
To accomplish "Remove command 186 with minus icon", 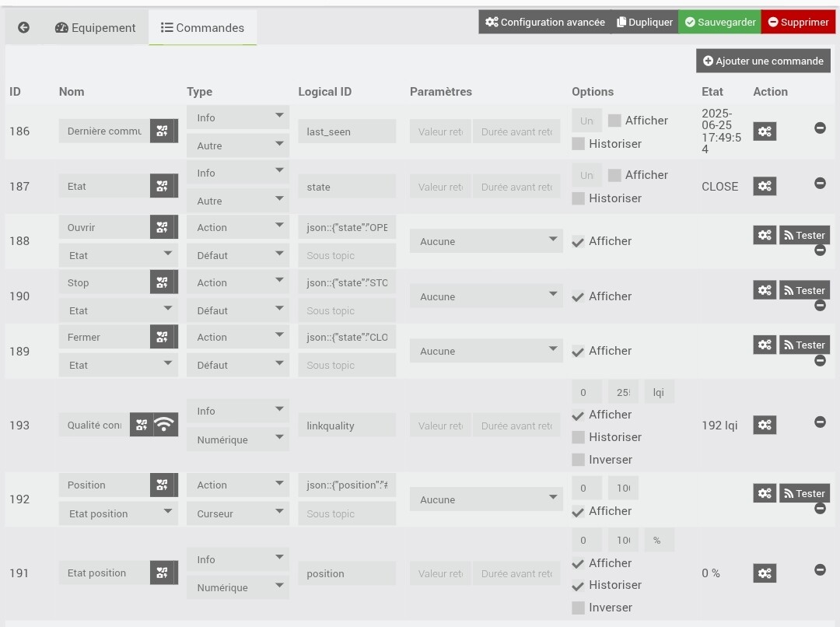I will click(x=820, y=128).
